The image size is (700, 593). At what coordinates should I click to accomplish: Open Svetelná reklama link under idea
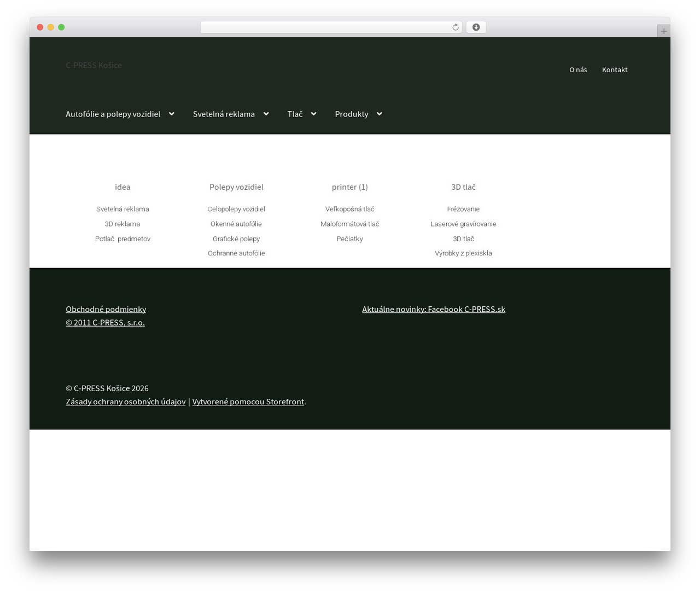(x=122, y=209)
